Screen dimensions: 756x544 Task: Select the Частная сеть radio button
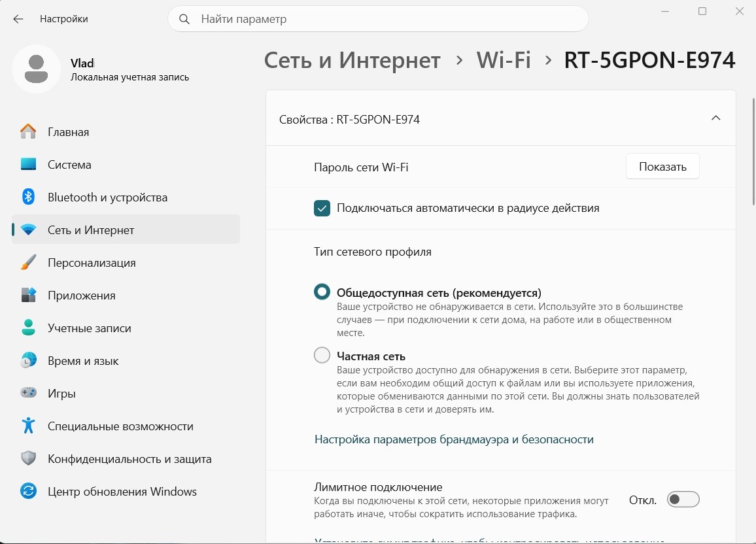(322, 356)
